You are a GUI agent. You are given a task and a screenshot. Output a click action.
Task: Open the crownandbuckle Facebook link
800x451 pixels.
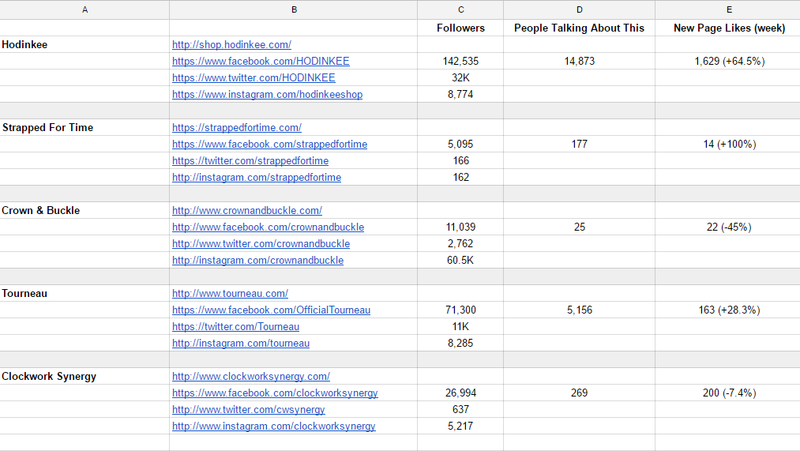point(268,227)
